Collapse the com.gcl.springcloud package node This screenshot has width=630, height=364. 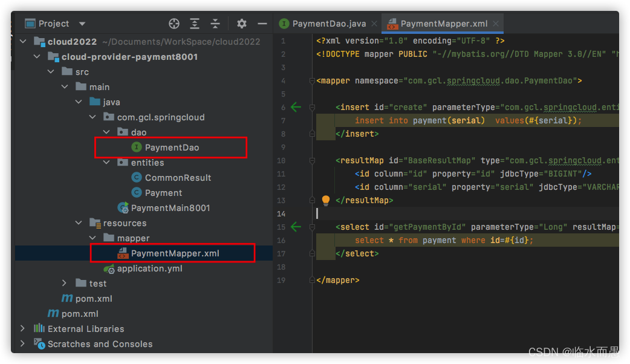tap(93, 117)
